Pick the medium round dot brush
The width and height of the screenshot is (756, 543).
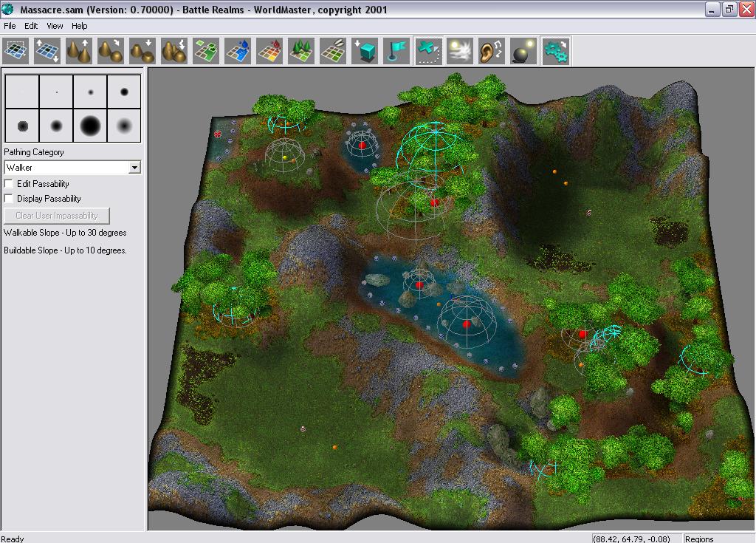tap(124, 92)
